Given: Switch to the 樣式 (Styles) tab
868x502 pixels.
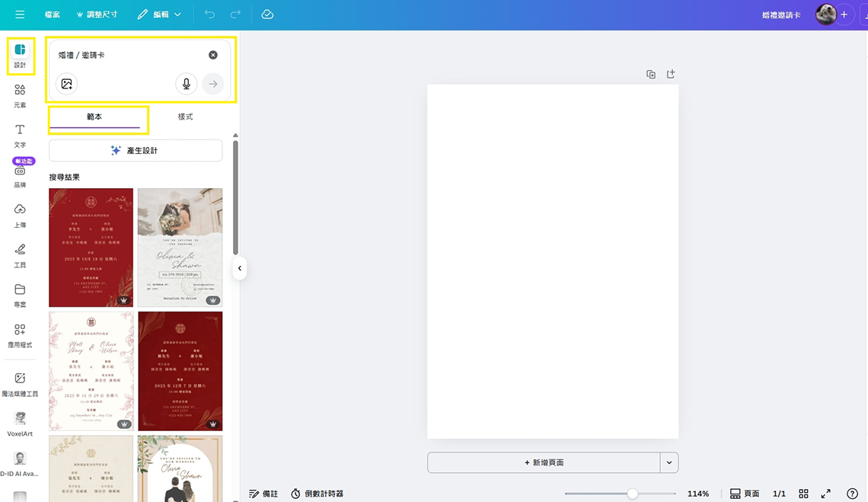Looking at the screenshot, I should coord(185,117).
